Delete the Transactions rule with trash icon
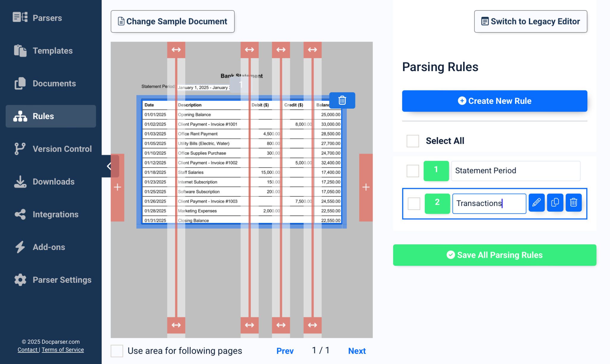610x364 pixels. pos(573,202)
